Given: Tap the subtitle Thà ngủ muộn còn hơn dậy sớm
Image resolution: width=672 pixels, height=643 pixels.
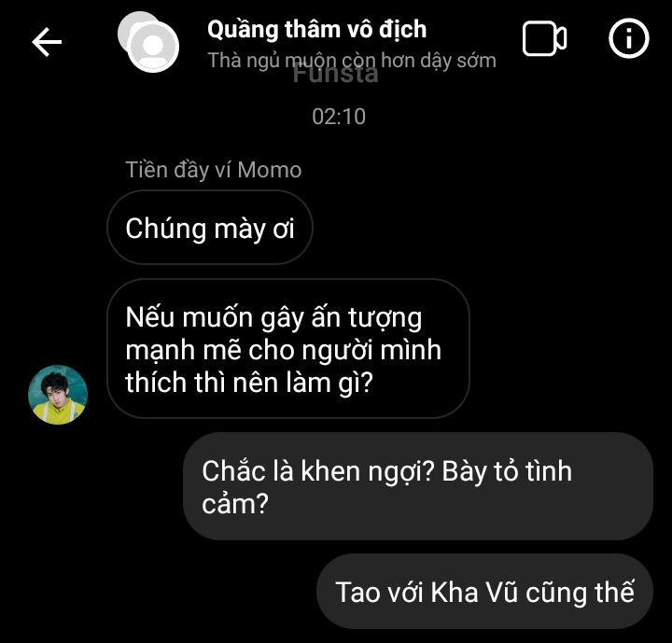Looking at the screenshot, I should [352, 60].
